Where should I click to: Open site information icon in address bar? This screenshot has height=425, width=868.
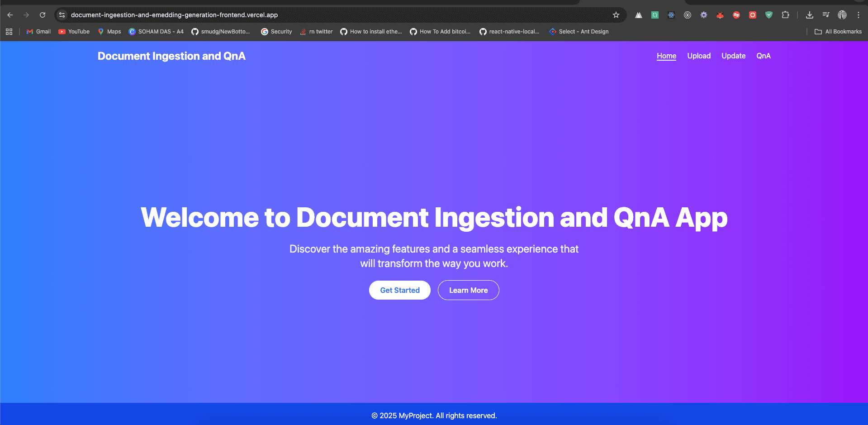point(62,15)
